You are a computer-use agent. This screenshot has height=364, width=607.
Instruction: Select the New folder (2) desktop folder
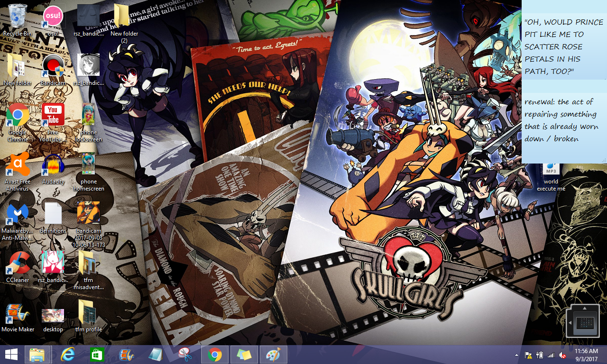124,23
